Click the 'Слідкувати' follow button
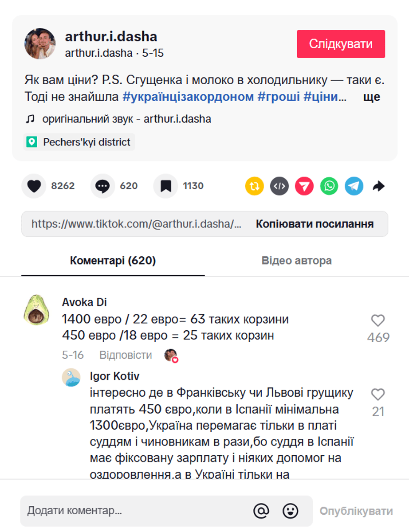 [341, 44]
